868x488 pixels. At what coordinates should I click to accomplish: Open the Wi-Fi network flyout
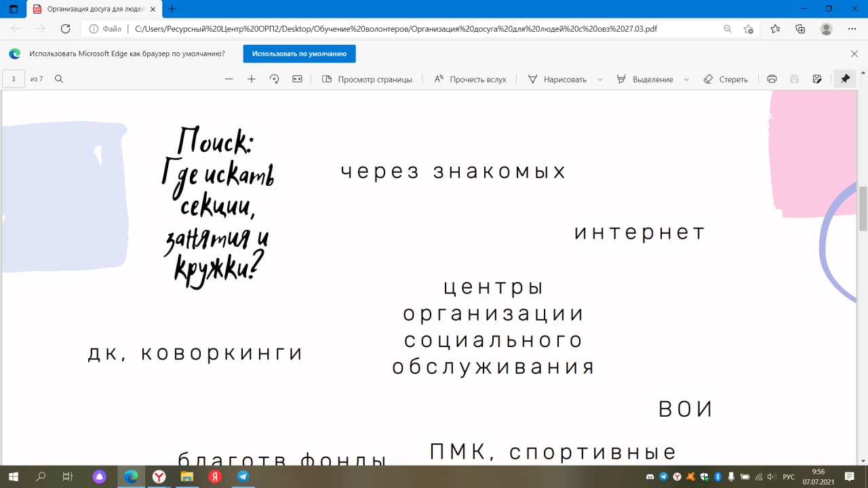[759, 477]
